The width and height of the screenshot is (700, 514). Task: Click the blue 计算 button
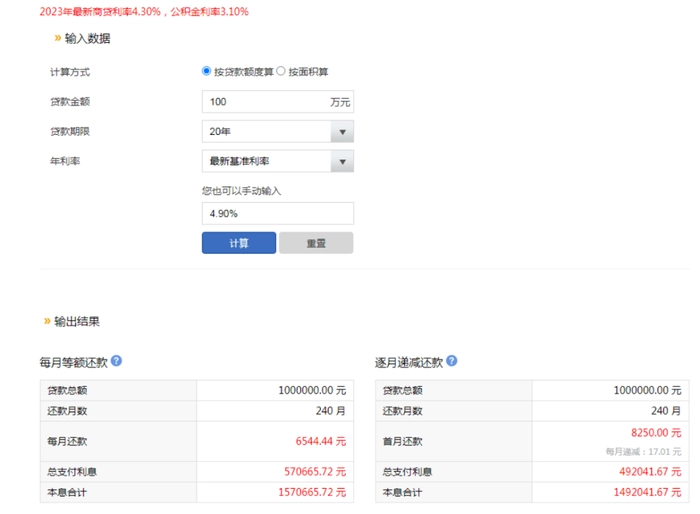coord(239,243)
